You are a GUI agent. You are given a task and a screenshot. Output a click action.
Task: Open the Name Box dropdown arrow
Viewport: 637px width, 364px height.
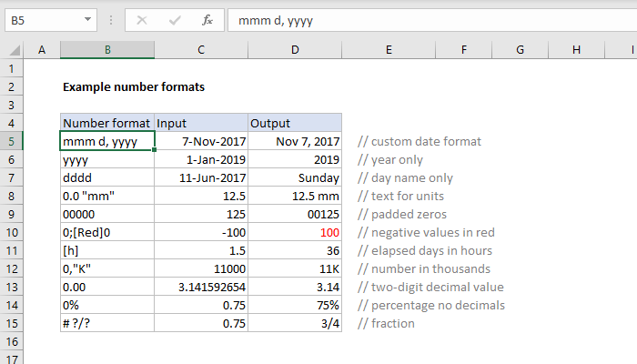pyautogui.click(x=87, y=19)
